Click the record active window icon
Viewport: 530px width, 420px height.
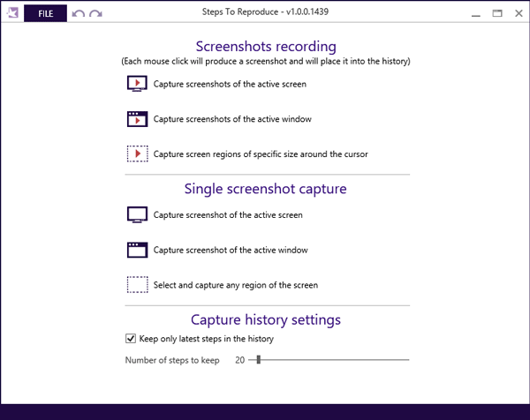[x=137, y=119]
